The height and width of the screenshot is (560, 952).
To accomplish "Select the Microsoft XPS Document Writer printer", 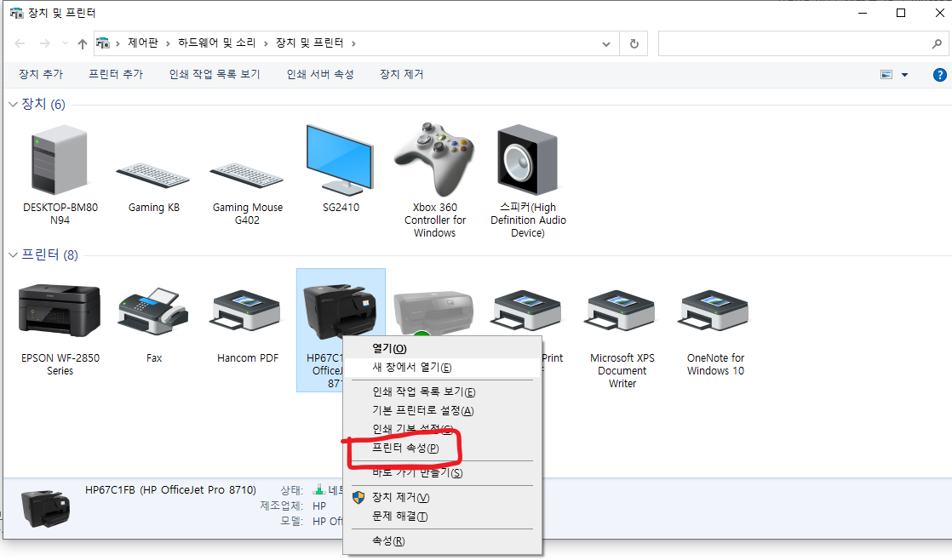I will 621,311.
